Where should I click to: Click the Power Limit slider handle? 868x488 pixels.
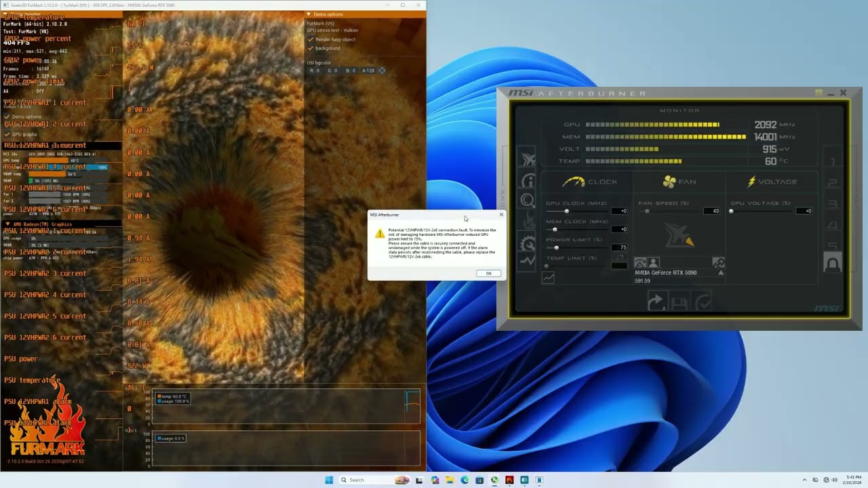(556, 247)
